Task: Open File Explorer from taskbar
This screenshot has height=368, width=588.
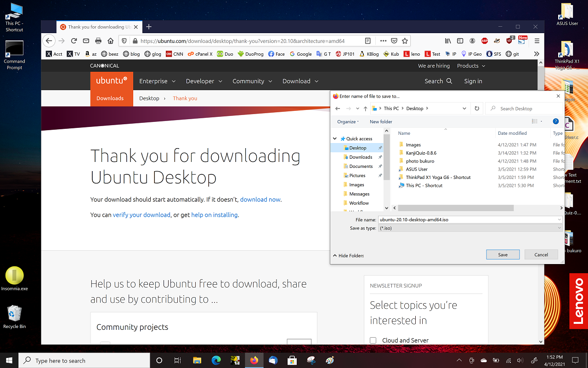Action: pos(197,361)
